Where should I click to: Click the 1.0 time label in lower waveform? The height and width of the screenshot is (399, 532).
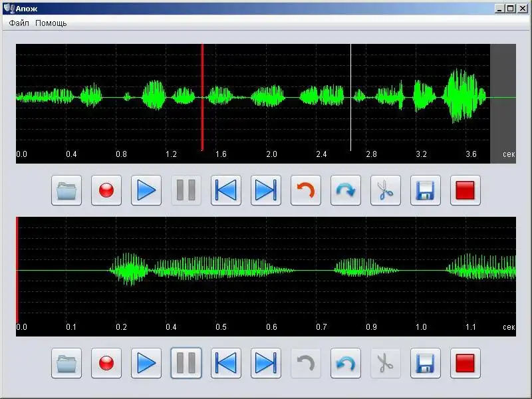tap(421, 327)
